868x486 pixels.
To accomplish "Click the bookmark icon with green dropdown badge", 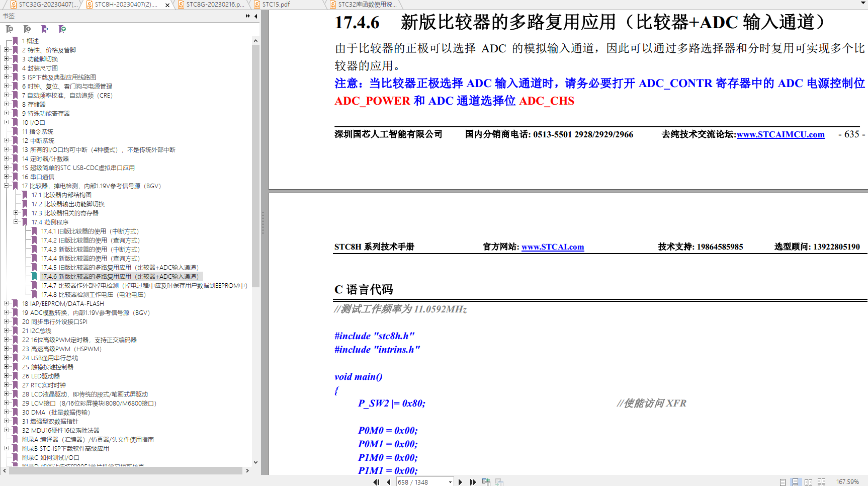I will pyautogui.click(x=62, y=29).
